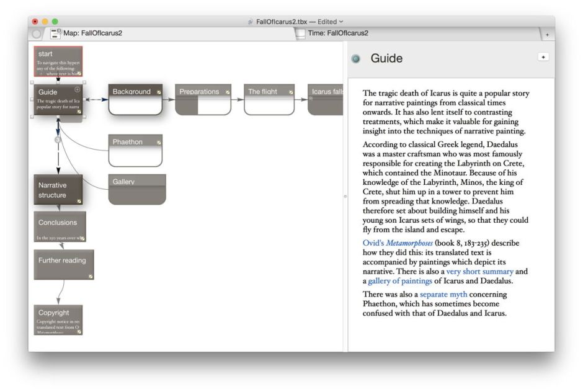583x392 pixels.
Task: Click the edit badge on the Preparations note
Action: (x=226, y=93)
